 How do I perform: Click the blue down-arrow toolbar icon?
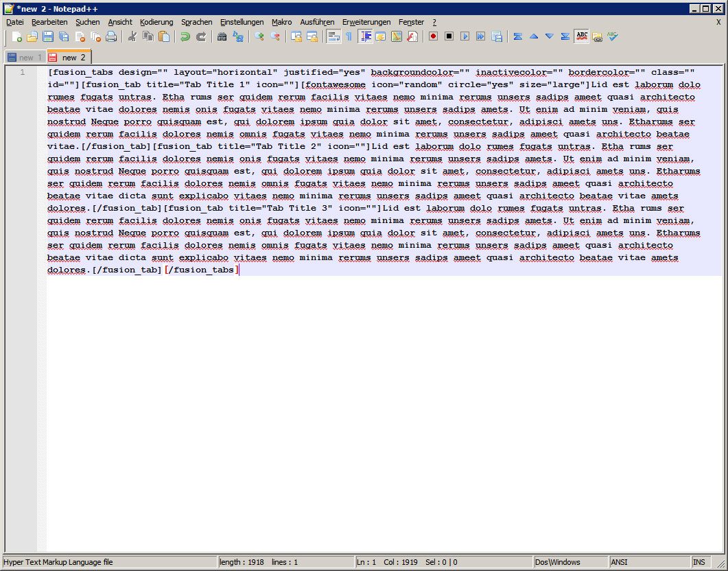click(x=549, y=36)
